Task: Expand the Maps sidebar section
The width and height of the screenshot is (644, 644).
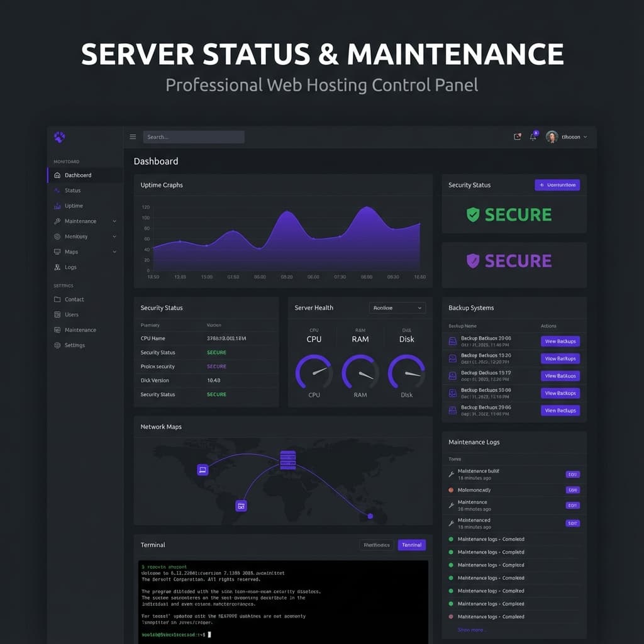Action: [x=114, y=251]
